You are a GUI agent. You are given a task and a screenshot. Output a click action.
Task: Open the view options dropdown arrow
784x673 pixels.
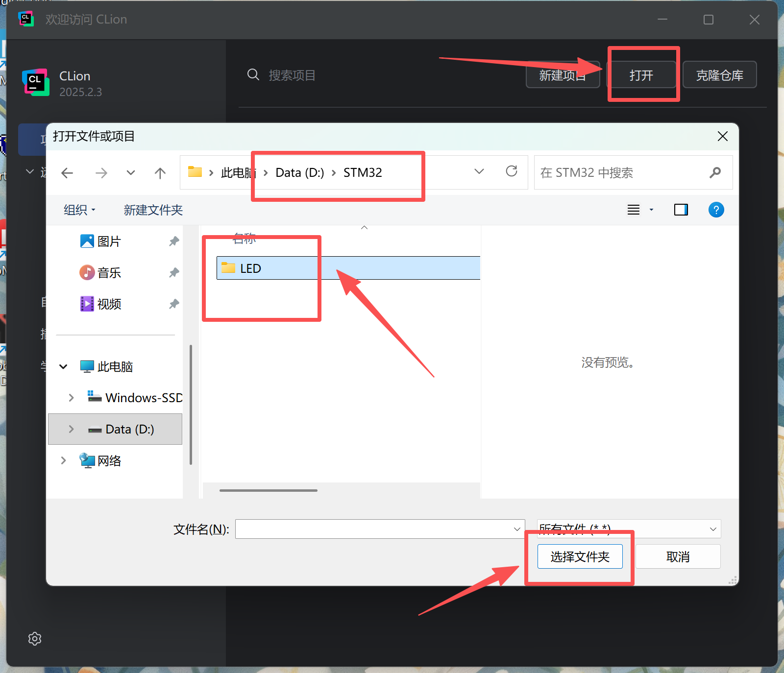(652, 210)
